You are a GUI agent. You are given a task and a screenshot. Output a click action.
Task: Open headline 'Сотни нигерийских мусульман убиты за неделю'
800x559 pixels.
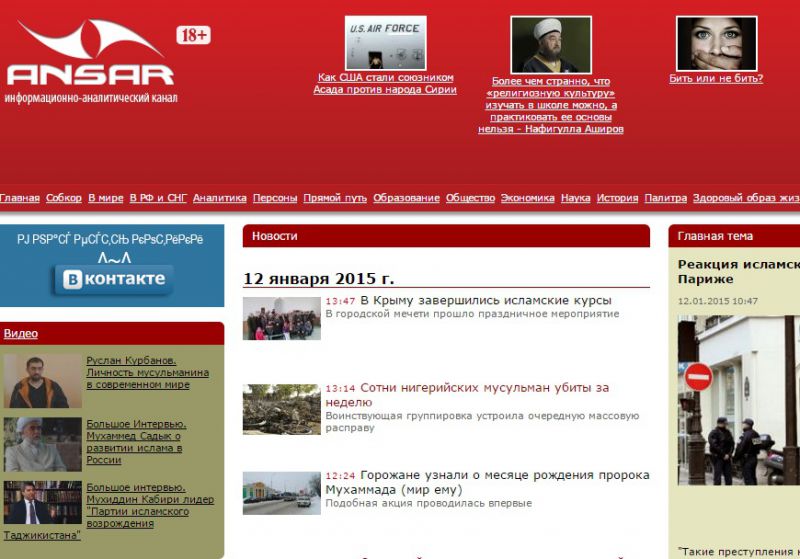tap(467, 395)
